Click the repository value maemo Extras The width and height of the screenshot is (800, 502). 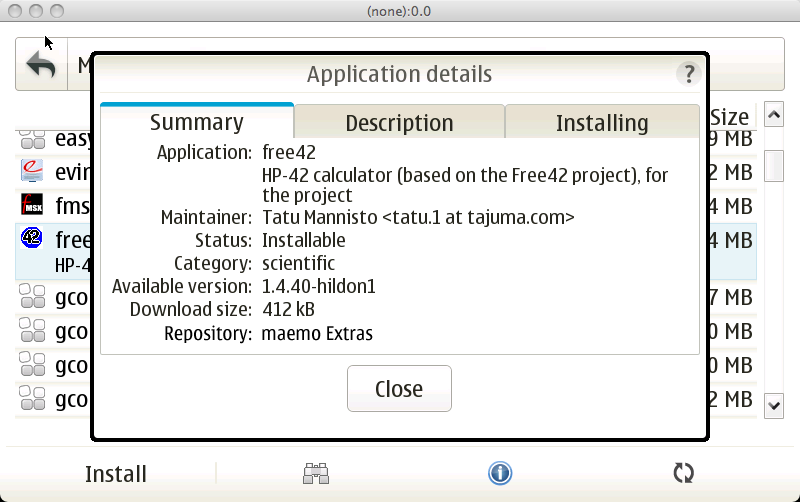click(317, 333)
